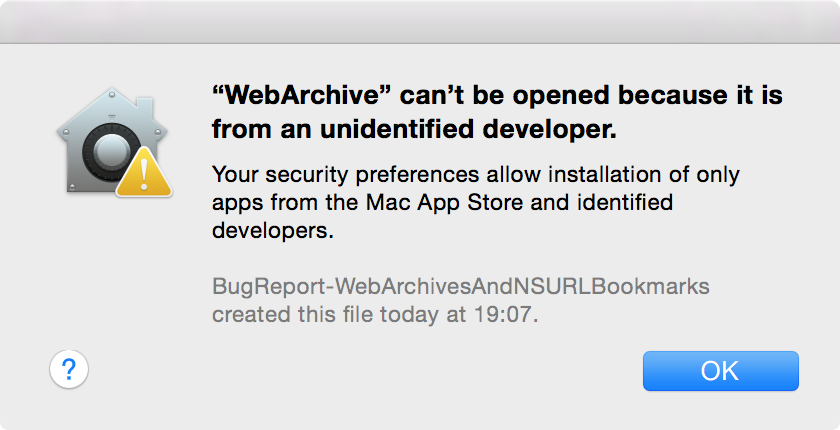The height and width of the screenshot is (430, 840).
Task: Click the word "developers." in the body text
Action: [273, 231]
